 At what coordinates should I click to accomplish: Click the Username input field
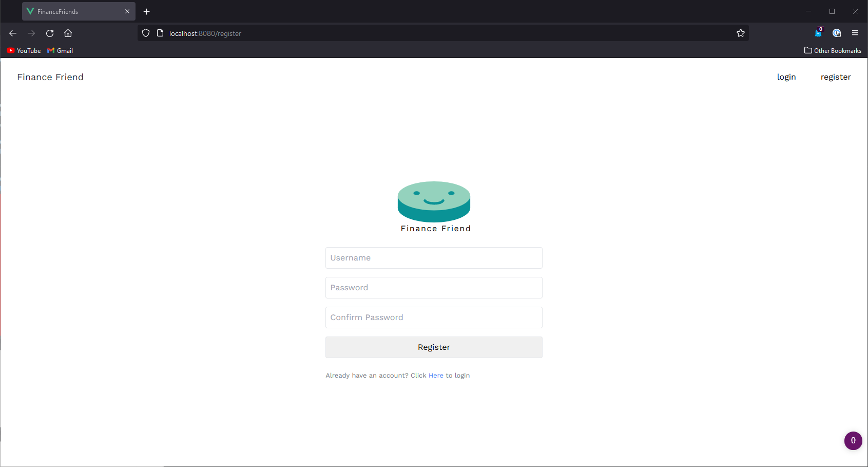(x=434, y=258)
